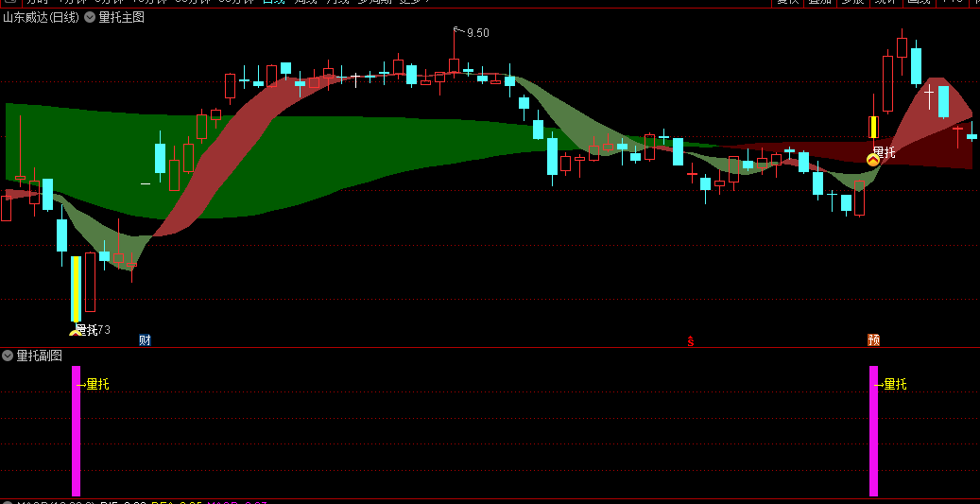Expand the 里托主图 indicator dropdown arrow

90,18
